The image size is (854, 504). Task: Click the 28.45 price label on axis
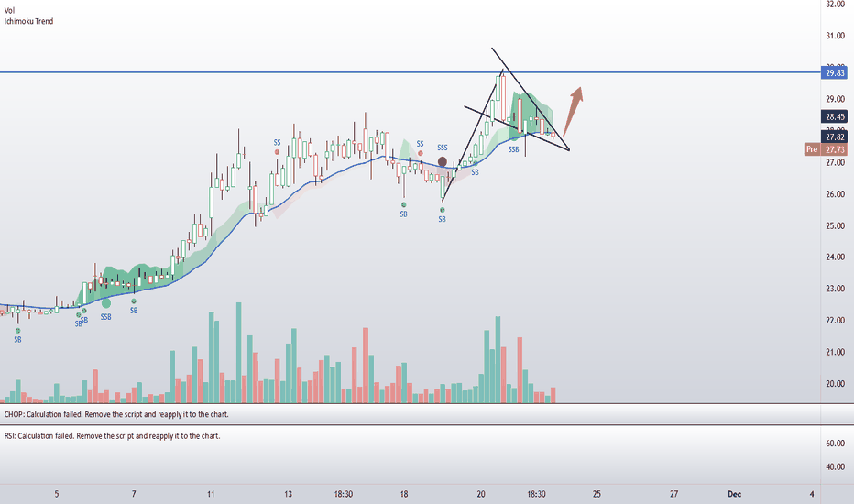click(x=835, y=116)
